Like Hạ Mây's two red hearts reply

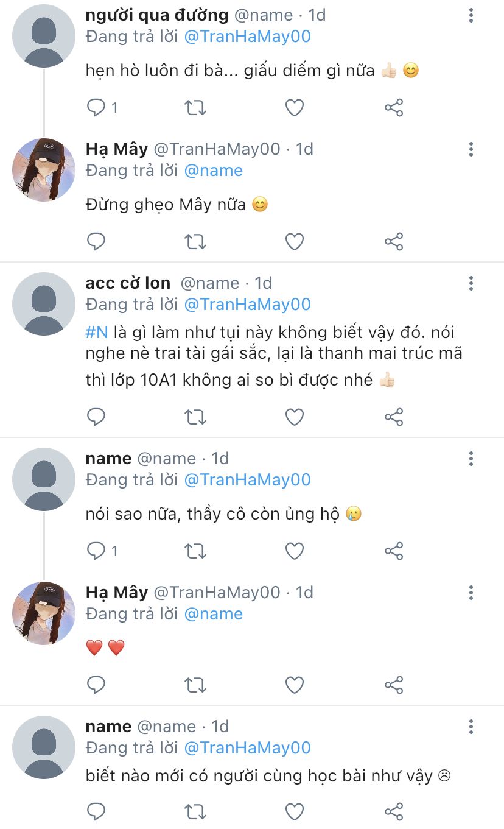(295, 685)
